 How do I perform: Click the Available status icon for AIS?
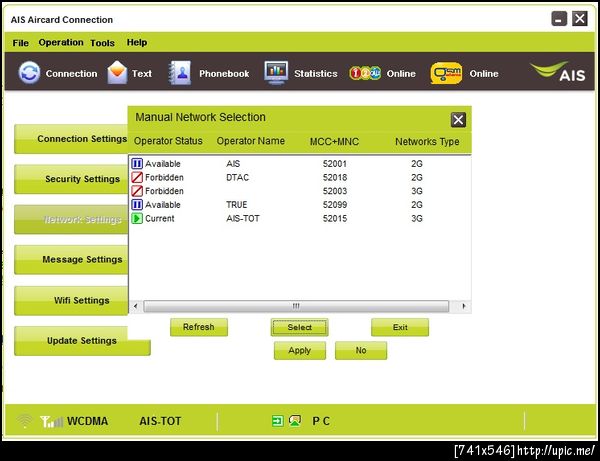[x=137, y=164]
